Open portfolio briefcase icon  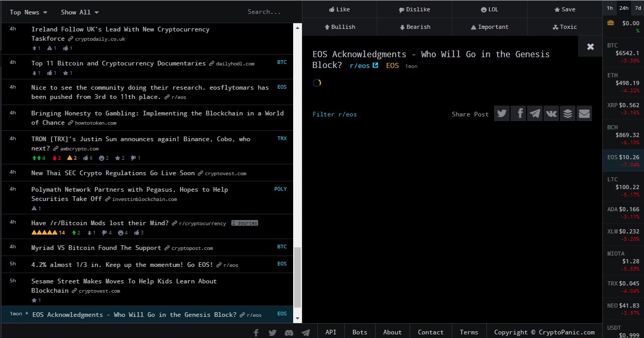pos(611,23)
